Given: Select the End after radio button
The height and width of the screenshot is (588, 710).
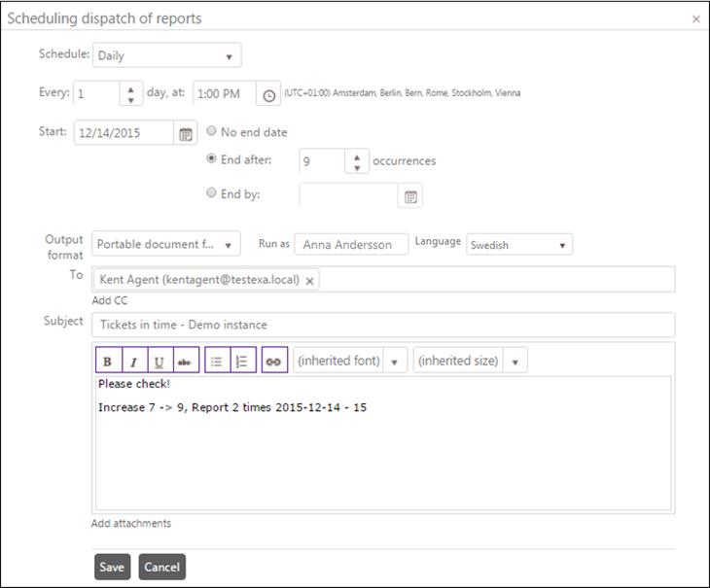Looking at the screenshot, I should click(211, 159).
